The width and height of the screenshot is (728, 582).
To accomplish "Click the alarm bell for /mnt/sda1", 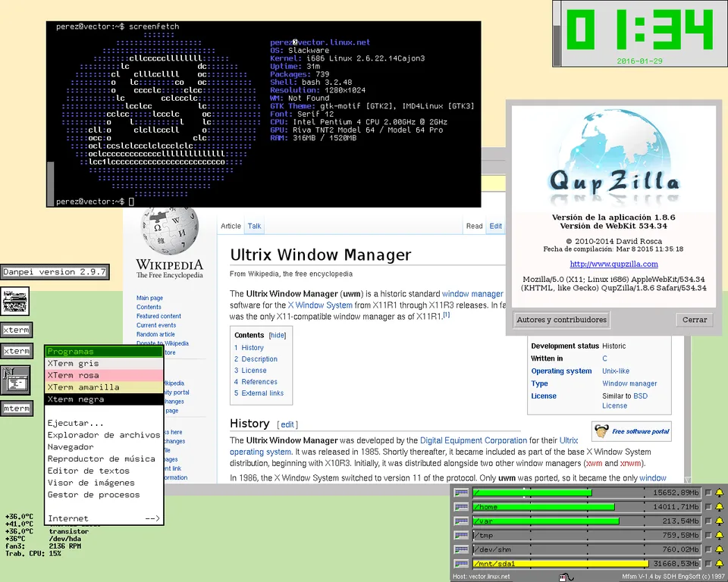I will point(719,564).
